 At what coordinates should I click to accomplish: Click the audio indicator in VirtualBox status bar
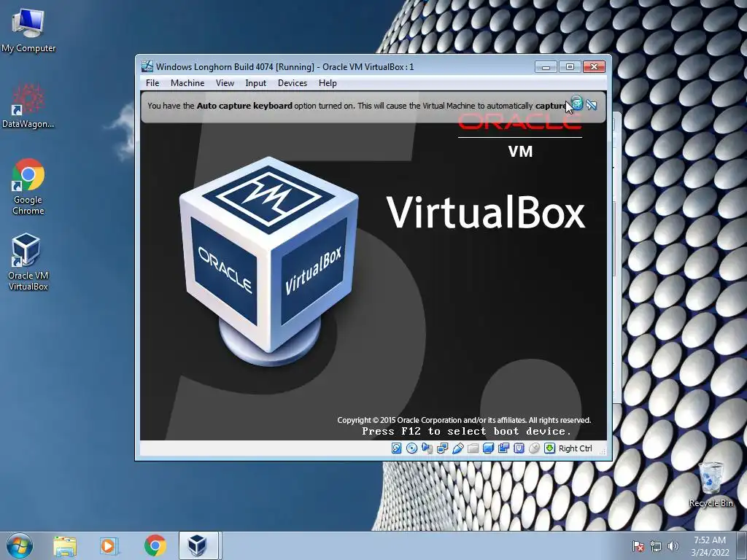pyautogui.click(x=427, y=448)
